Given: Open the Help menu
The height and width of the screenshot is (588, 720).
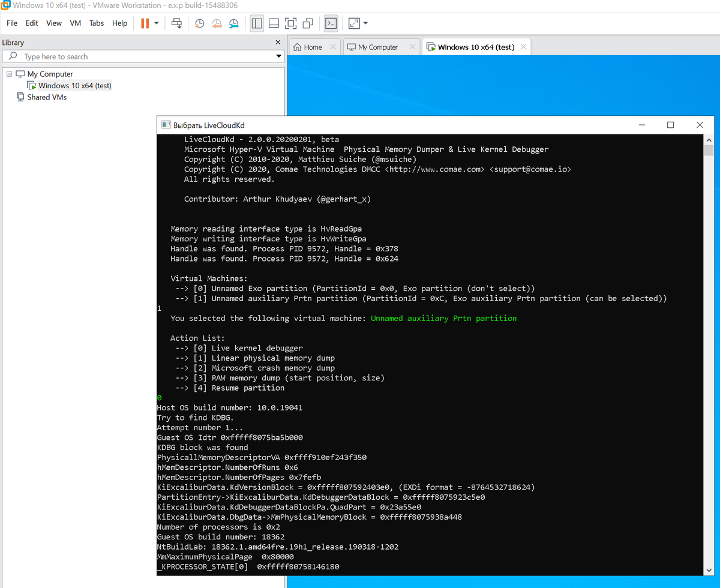Looking at the screenshot, I should click(x=120, y=23).
